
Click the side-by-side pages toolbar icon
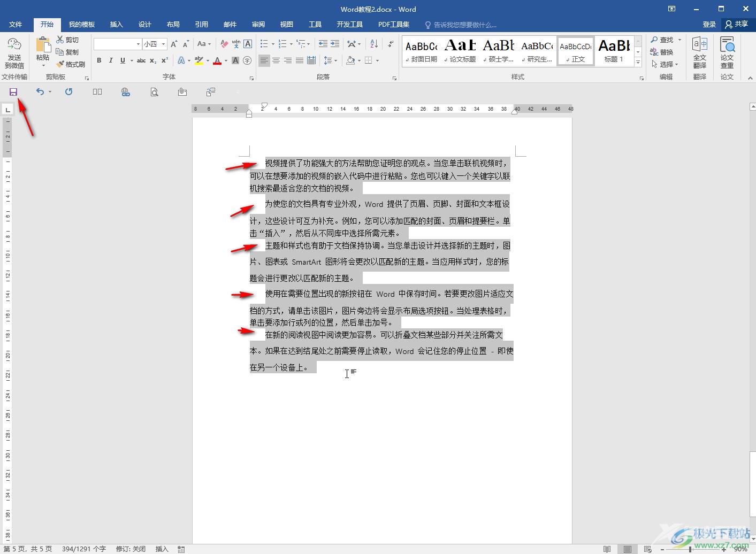[97, 92]
